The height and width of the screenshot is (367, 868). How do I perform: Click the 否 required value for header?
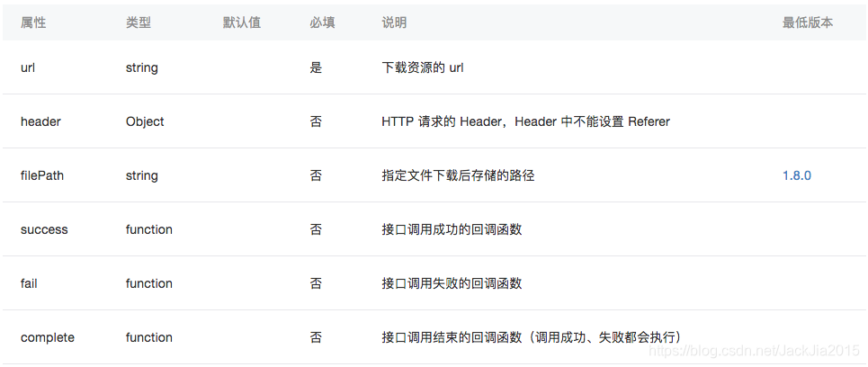[316, 121]
